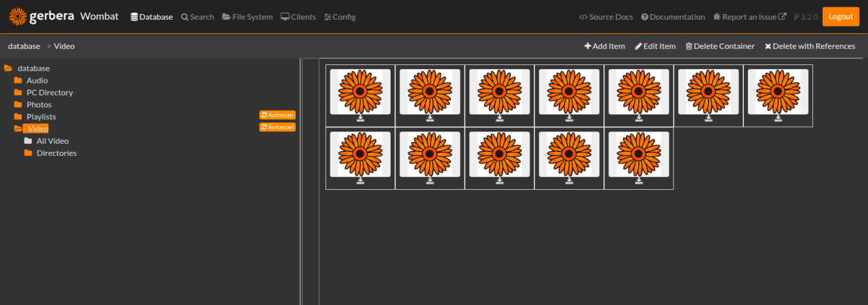The image size is (868, 305).
Task: Download the fourth item in top row
Action: (569, 119)
